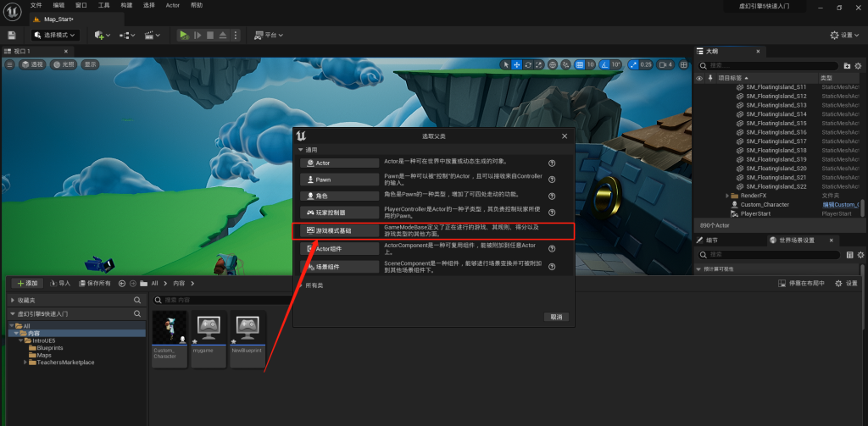Click the content browser search field

pyautogui.click(x=221, y=300)
